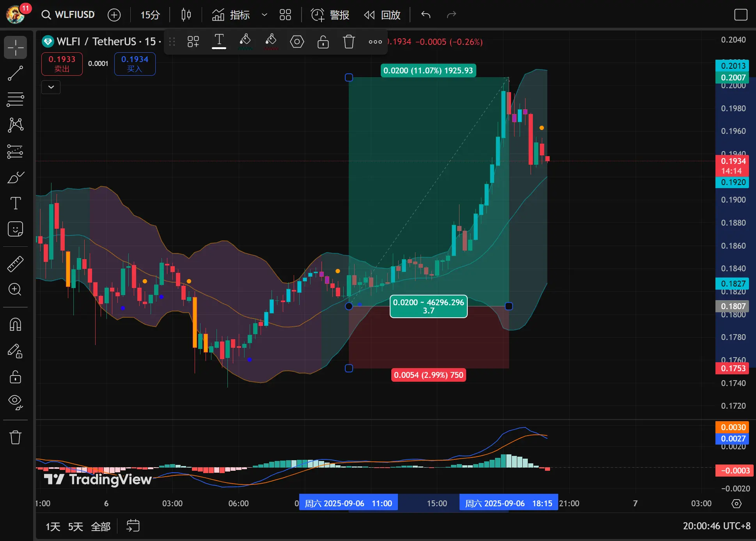Change stop zone fill color swatch
The image size is (756, 541).
(x=271, y=41)
